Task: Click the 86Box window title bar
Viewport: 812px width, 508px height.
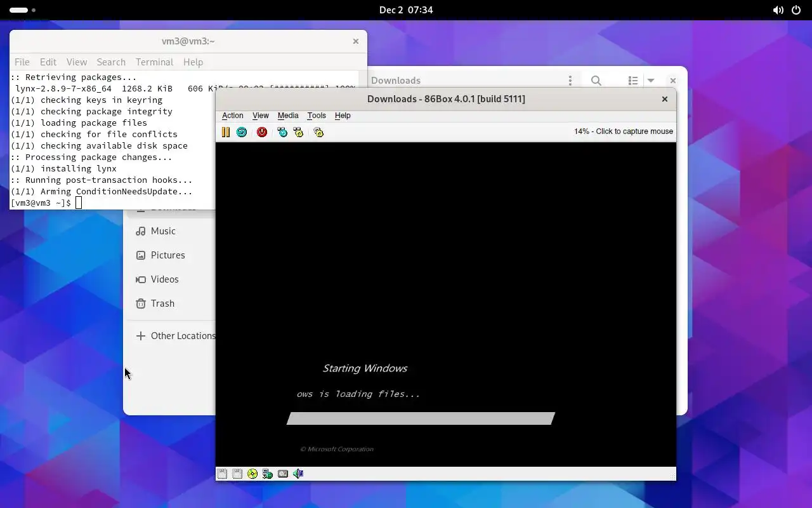Action: [x=446, y=99]
